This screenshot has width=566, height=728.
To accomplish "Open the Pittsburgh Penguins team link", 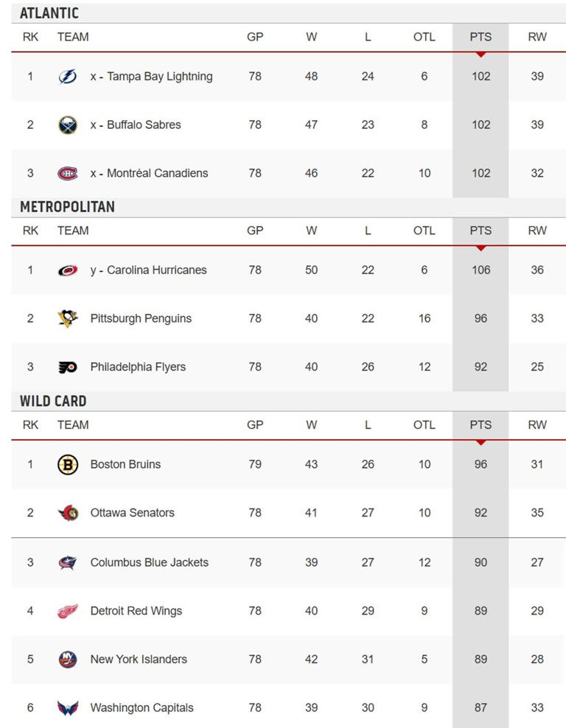I will point(141,319).
